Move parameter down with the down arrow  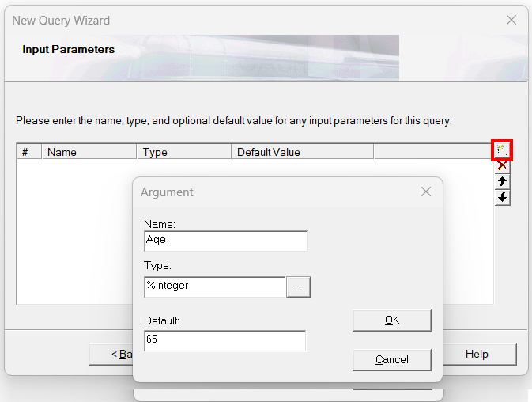click(x=502, y=197)
